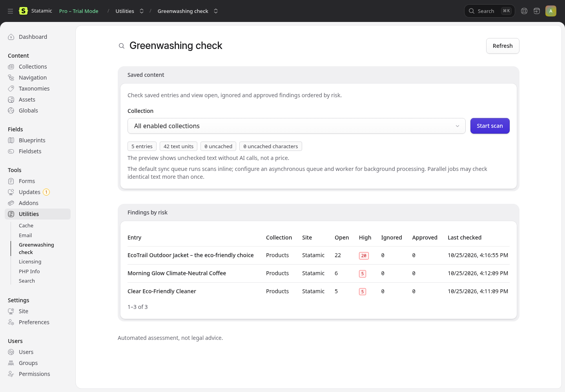Viewport: 565px width, 392px height.
Task: Open Groups in the sidebar
Action: 28,363
